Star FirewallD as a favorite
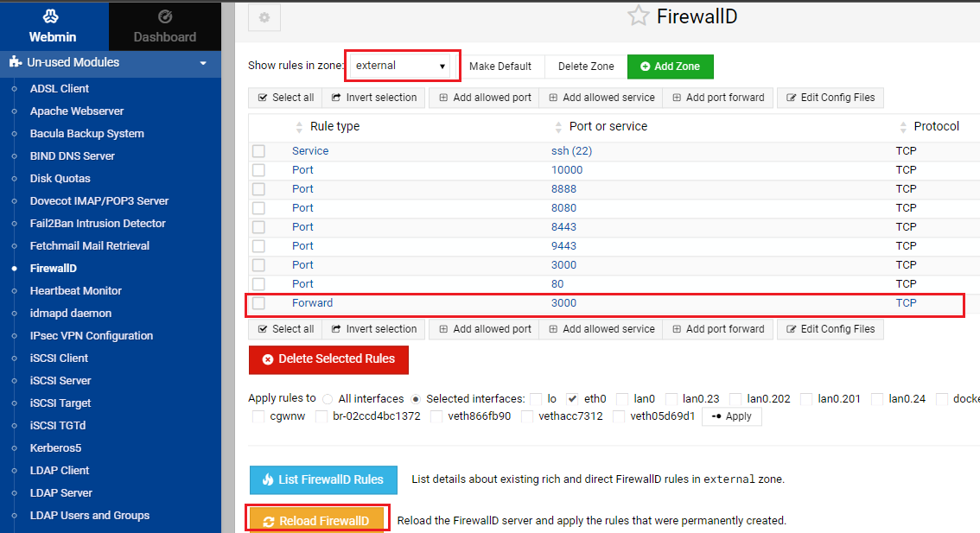Screen dimensions: 980x533 pos(638,15)
